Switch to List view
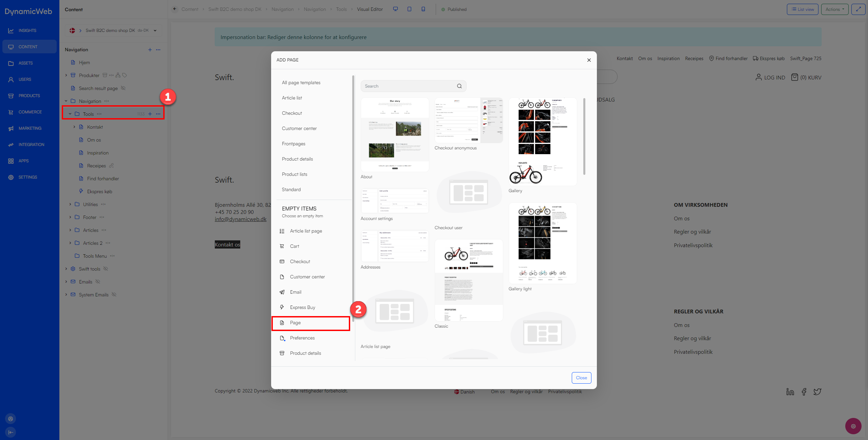 point(803,9)
